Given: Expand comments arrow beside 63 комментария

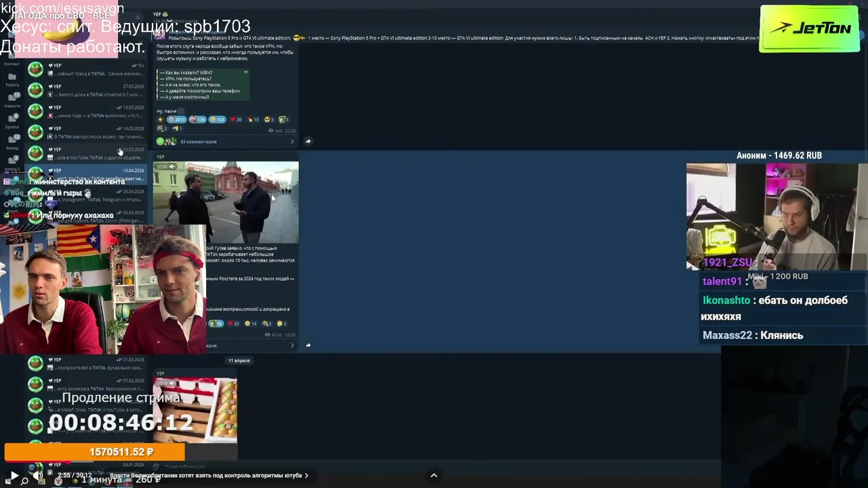Looking at the screenshot, I should coord(292,142).
